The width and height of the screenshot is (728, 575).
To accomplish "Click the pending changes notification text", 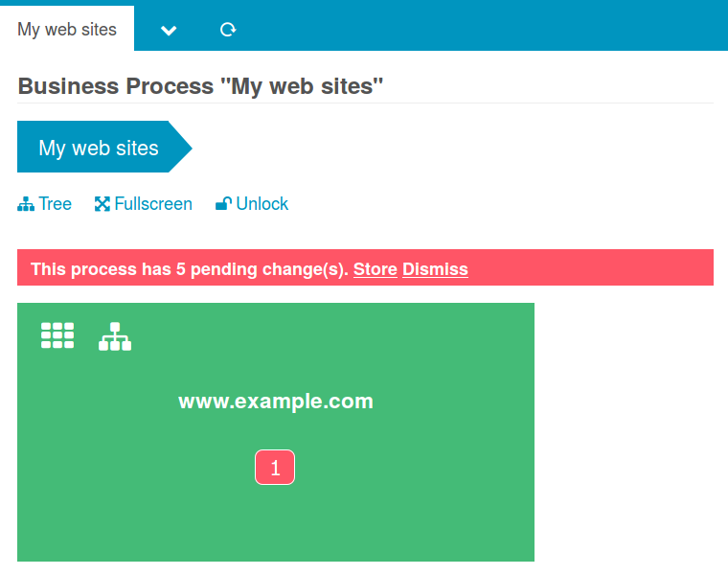I will pyautogui.click(x=189, y=269).
